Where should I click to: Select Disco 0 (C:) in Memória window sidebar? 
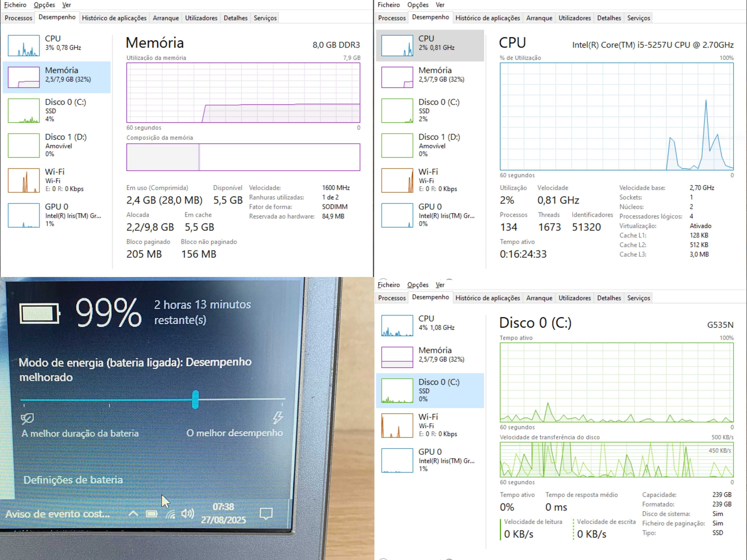56,110
